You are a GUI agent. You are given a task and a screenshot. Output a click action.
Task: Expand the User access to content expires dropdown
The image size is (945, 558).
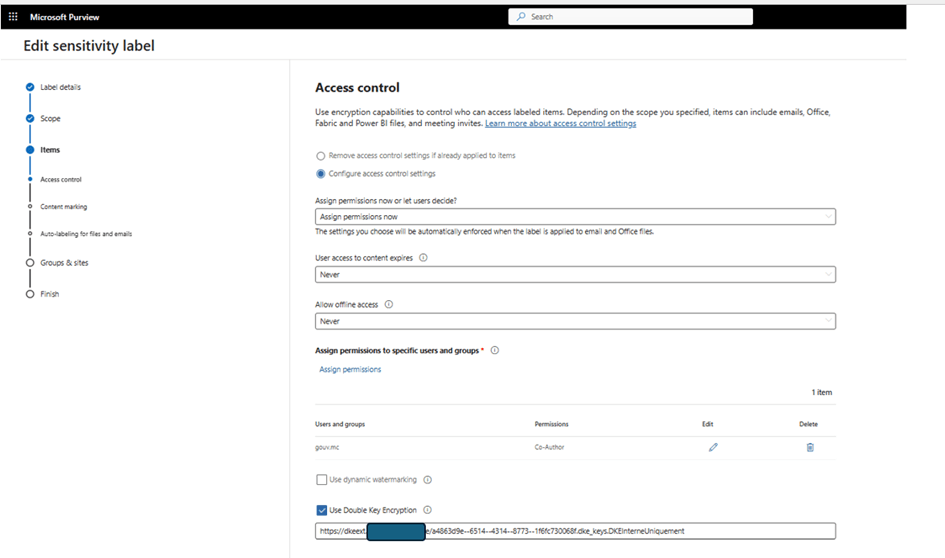[575, 274]
